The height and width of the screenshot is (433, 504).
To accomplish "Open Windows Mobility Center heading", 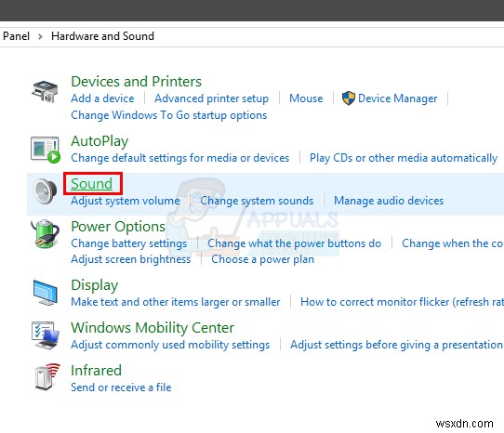I will [153, 328].
